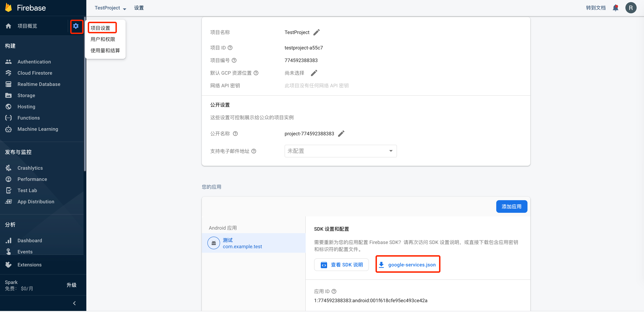Open the project settings gear icon
Viewport: 644px width, 312px height.
pos(76,26)
